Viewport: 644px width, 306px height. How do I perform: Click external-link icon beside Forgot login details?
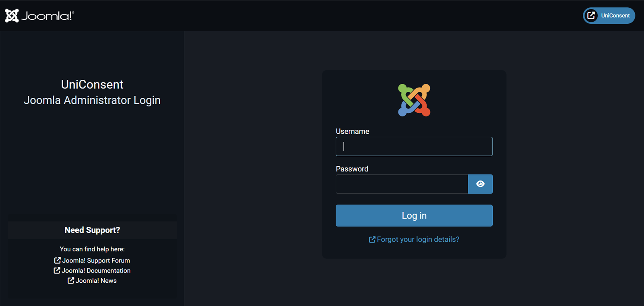(372, 240)
